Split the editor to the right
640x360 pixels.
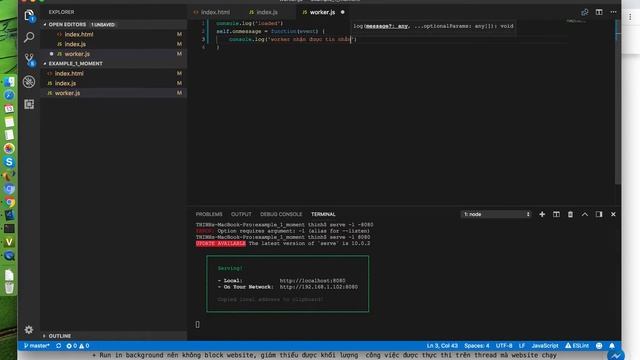[x=599, y=12]
